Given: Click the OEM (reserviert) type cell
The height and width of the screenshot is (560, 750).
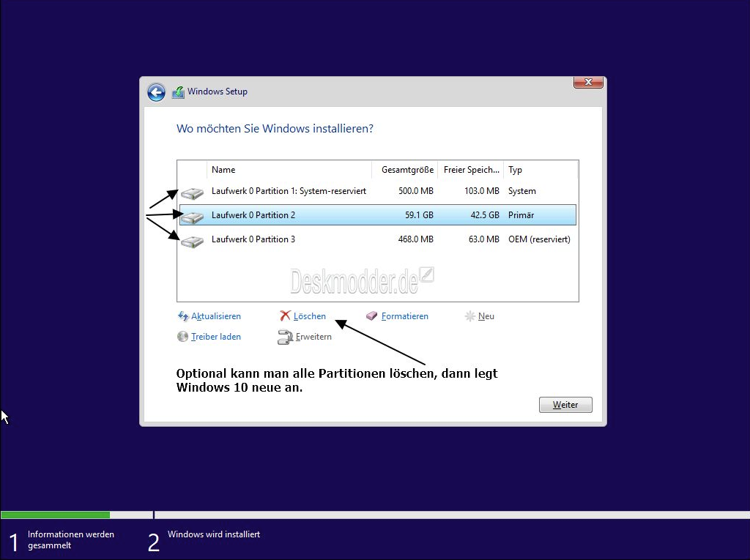Looking at the screenshot, I should [x=539, y=239].
